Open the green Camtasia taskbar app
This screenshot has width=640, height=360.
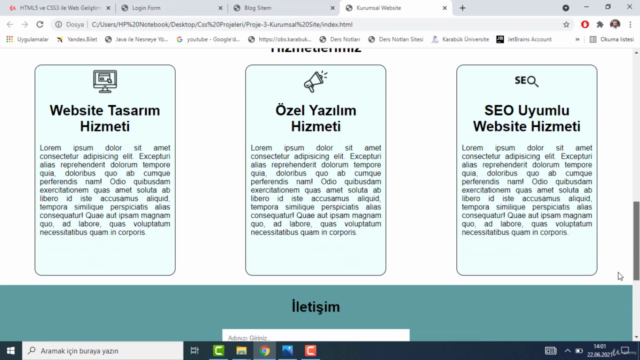[218, 351]
